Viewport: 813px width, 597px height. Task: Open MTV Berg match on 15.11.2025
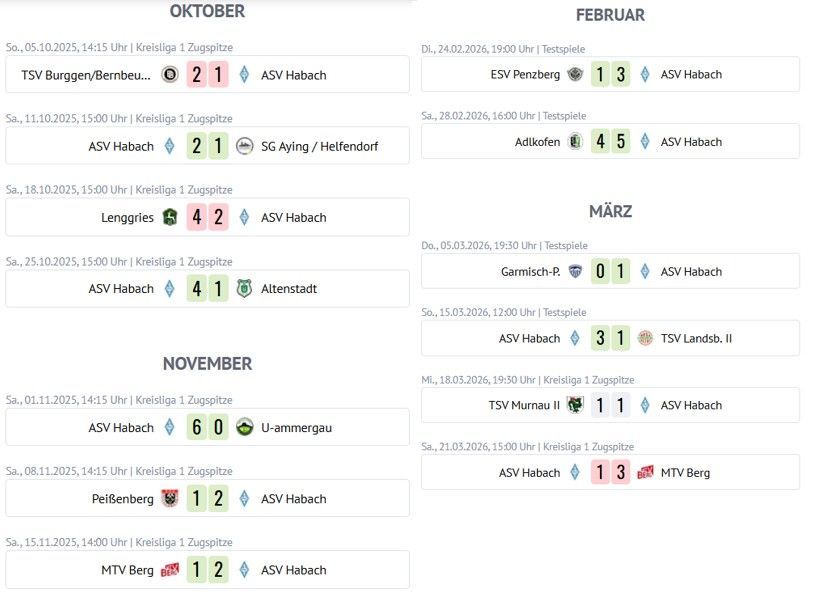coord(207,570)
